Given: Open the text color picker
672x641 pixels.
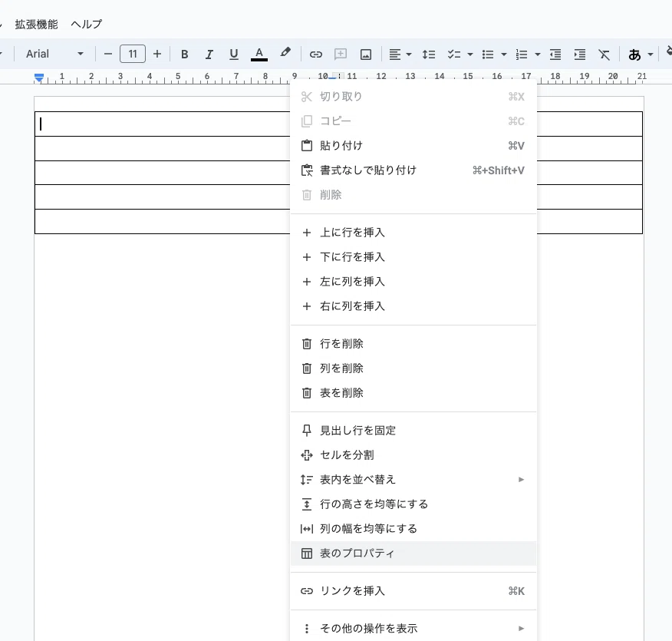Looking at the screenshot, I should coord(259,54).
